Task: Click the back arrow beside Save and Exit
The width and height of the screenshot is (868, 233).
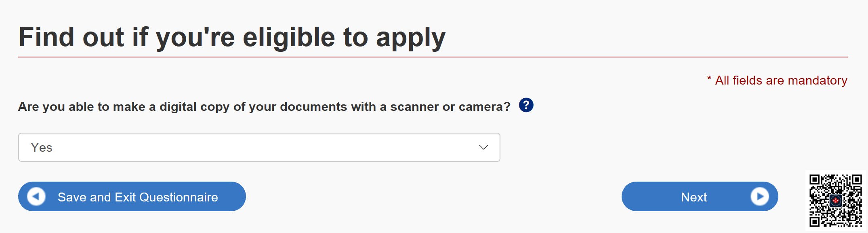Action: 36,197
